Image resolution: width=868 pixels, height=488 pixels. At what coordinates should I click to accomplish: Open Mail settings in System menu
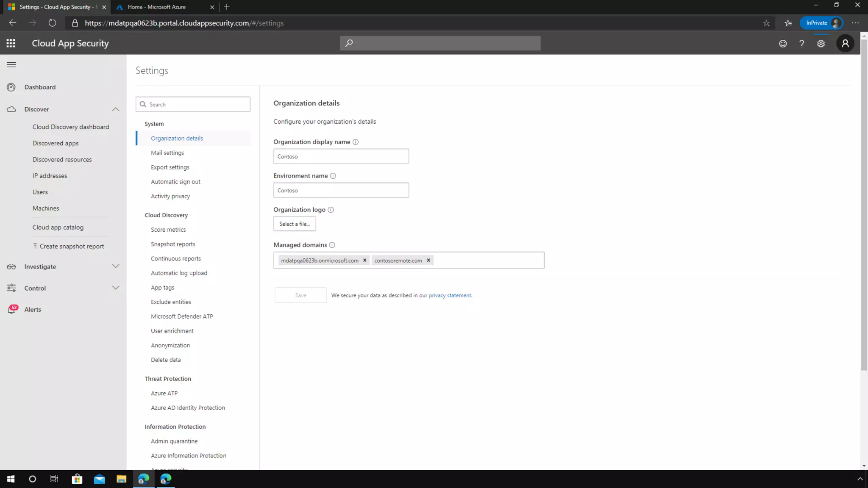click(167, 153)
